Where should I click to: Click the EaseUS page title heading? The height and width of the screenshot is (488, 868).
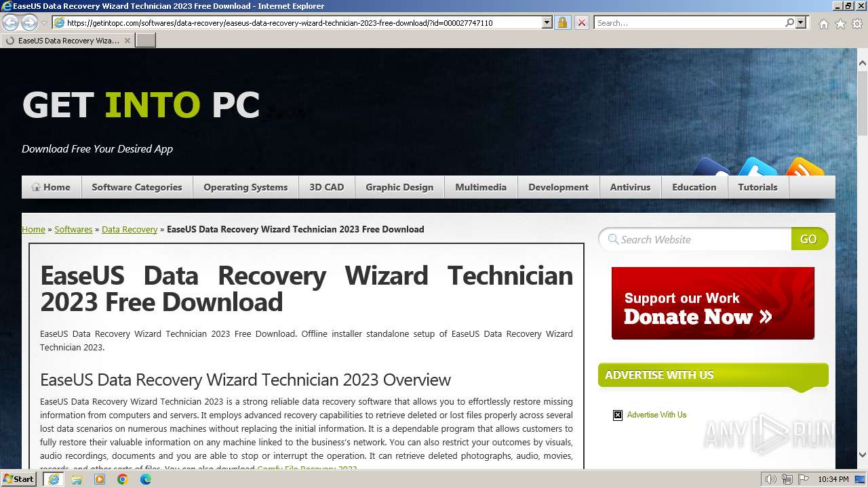pos(307,289)
